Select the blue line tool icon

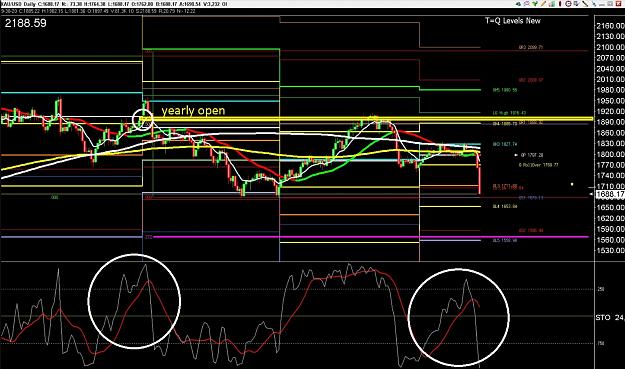[x=594, y=4]
